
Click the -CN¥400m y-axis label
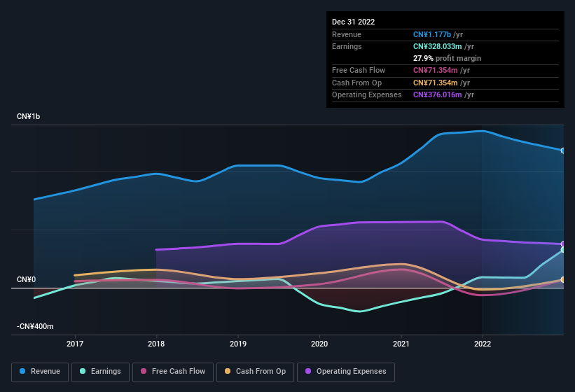(x=35, y=326)
